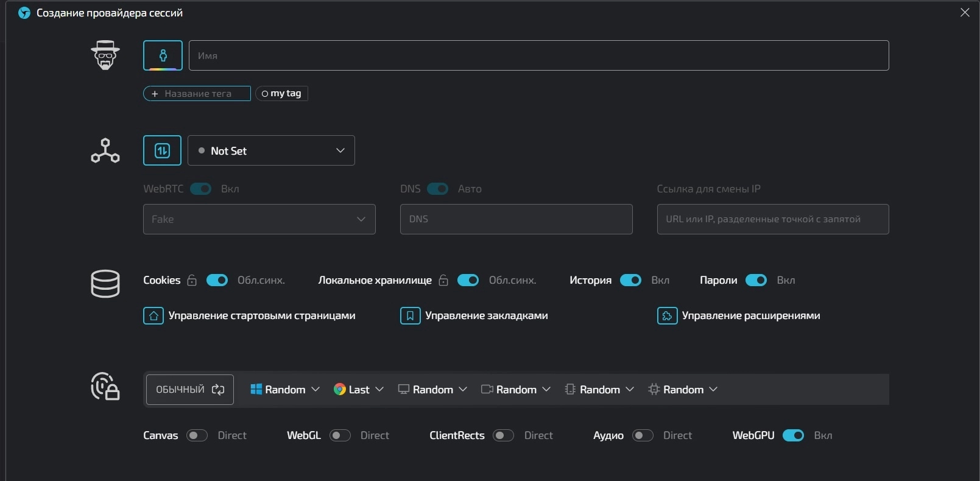Click the hat-and-glasses profile icon
980x481 pixels.
105,55
